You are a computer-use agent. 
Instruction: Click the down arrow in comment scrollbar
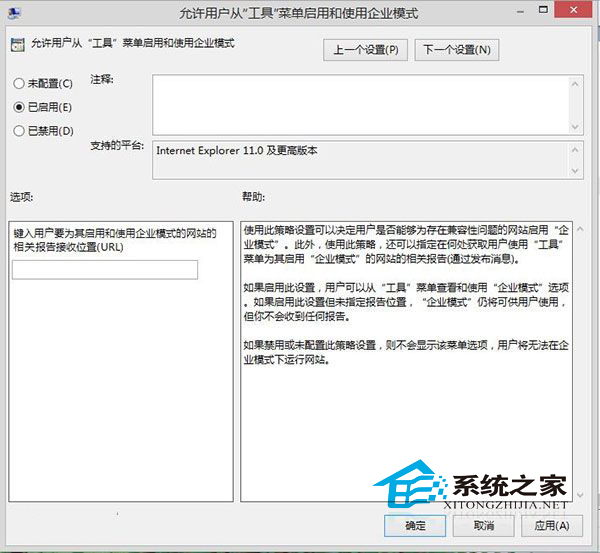(575, 126)
